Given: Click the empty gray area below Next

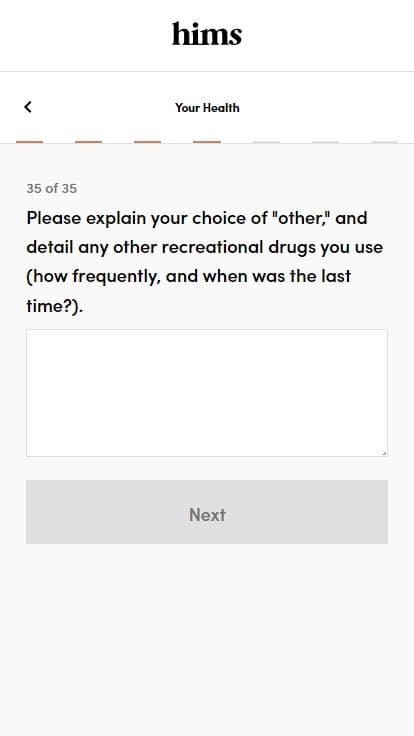Looking at the screenshot, I should (207, 638).
